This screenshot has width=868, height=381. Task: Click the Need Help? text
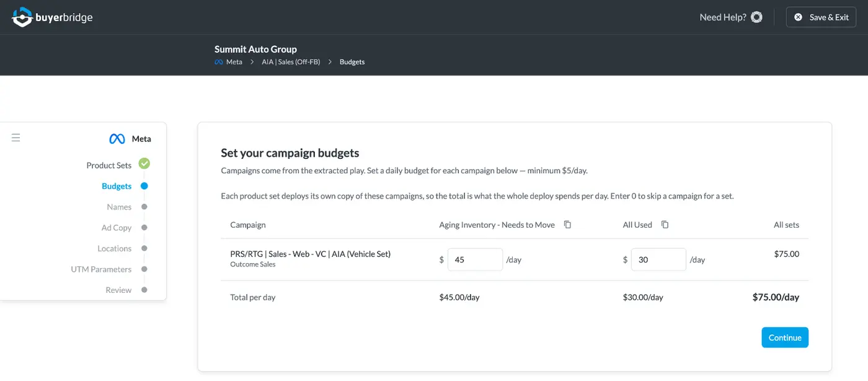[x=723, y=17]
